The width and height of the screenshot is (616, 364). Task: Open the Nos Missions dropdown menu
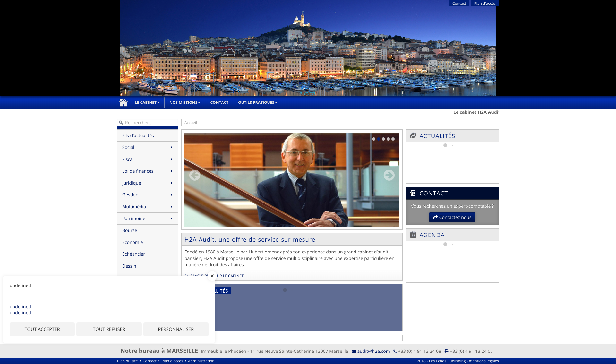(x=185, y=103)
